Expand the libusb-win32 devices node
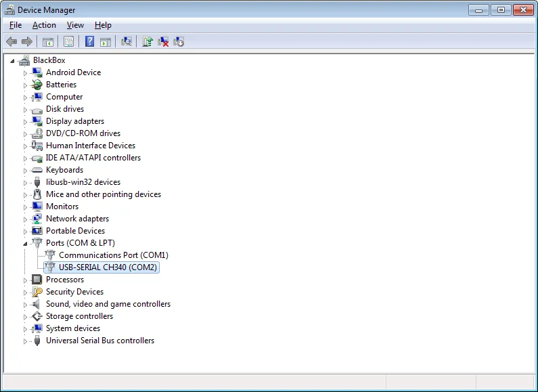The height and width of the screenshot is (392, 538). 25,183
